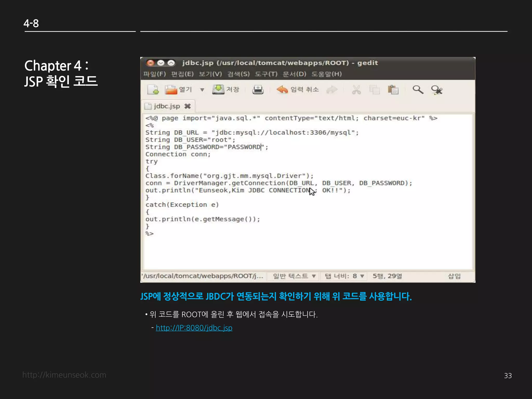Undo with the 입력 취소 button
532x399 pixels.
(x=298, y=90)
